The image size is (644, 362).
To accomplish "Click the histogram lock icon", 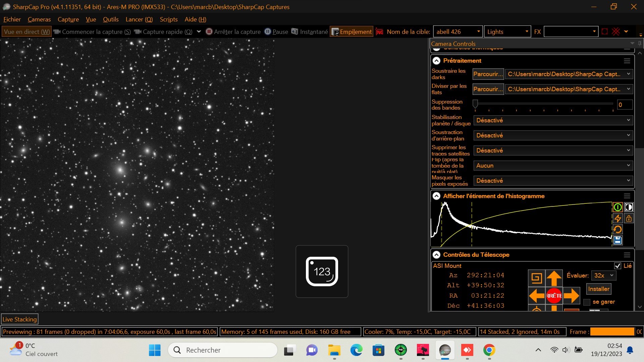I will [x=629, y=219].
